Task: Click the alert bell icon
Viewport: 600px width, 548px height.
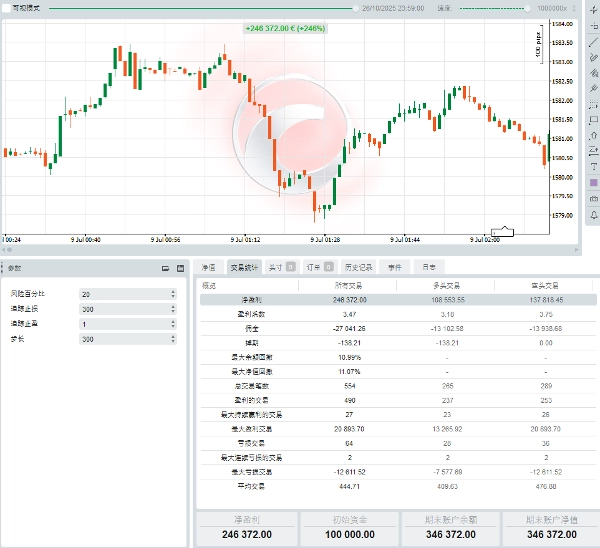Action: click(593, 215)
